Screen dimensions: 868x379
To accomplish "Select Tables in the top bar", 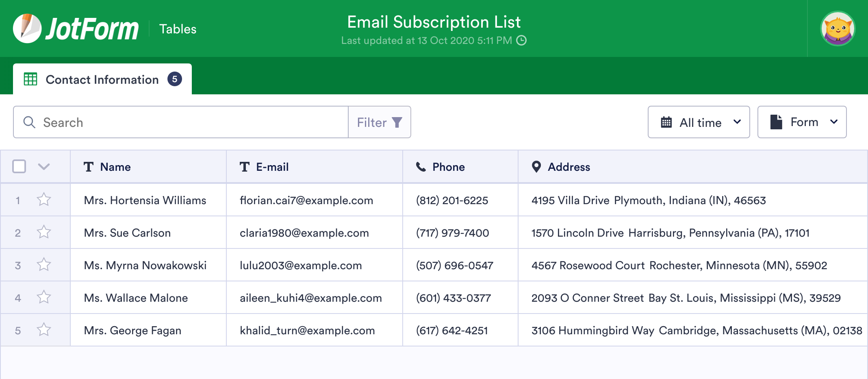I will click(178, 28).
